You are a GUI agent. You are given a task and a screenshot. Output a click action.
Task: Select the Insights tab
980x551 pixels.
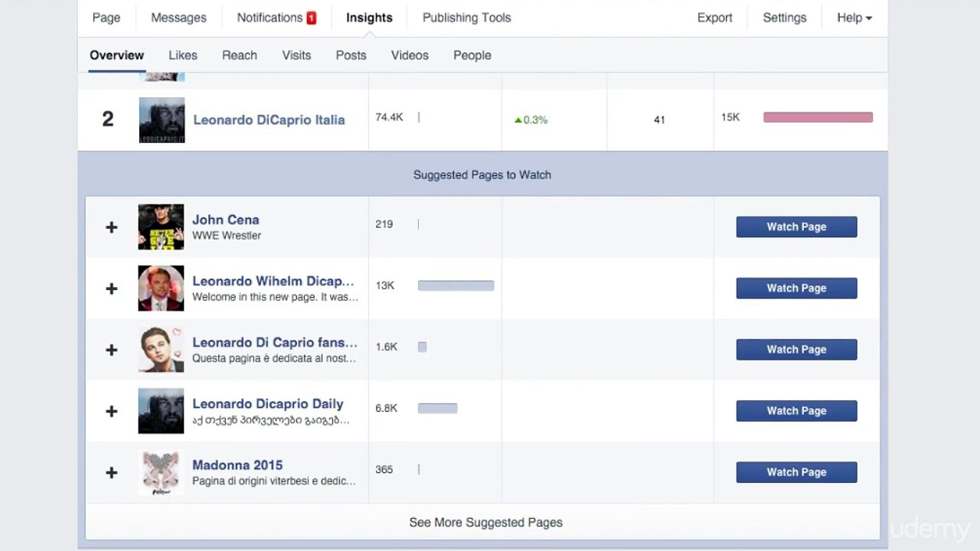point(369,18)
